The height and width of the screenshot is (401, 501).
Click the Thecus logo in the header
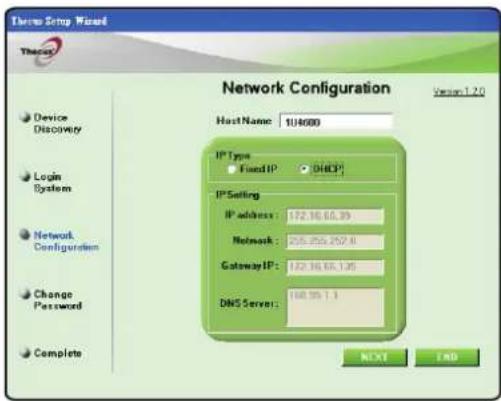click(41, 51)
